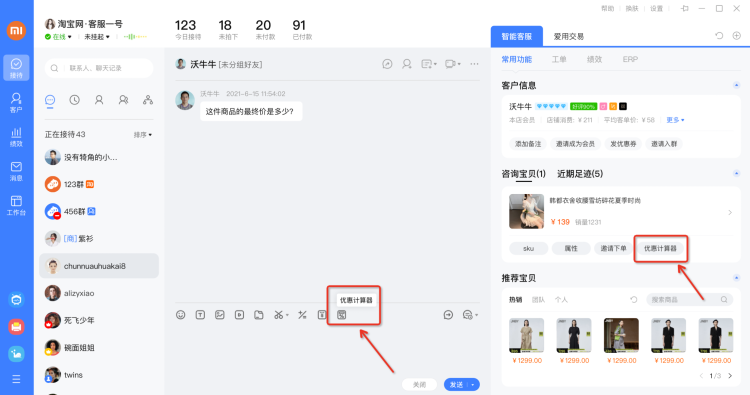The width and height of the screenshot is (750, 395).
Task: Show recent contacts via clock icon
Action: [75, 100]
